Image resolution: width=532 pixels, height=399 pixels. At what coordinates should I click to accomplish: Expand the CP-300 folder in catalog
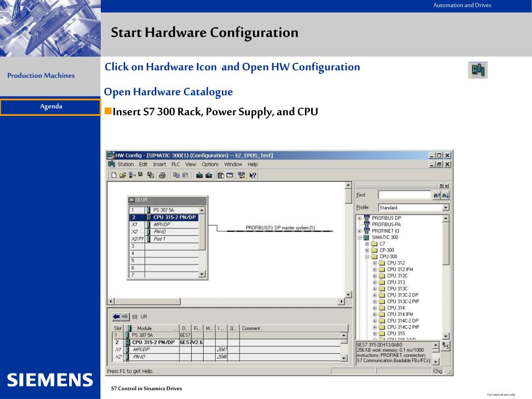pyautogui.click(x=367, y=250)
